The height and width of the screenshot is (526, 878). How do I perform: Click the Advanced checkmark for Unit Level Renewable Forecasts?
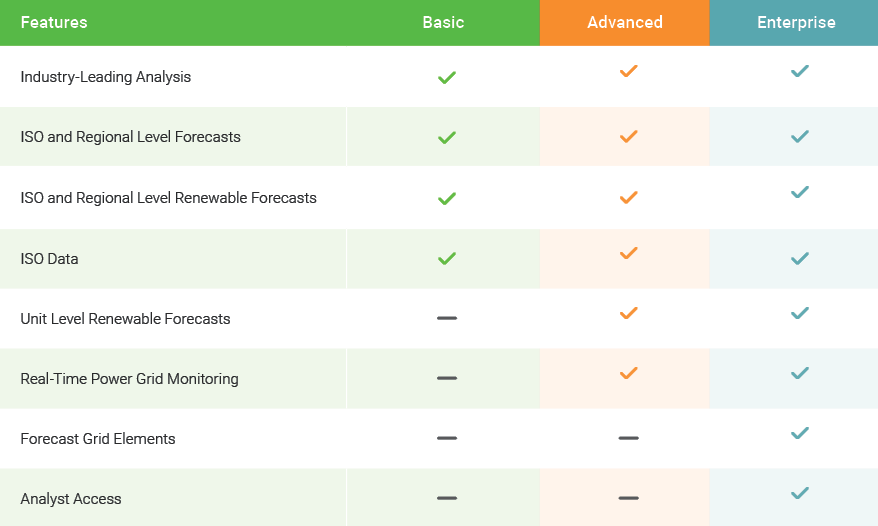[628, 313]
